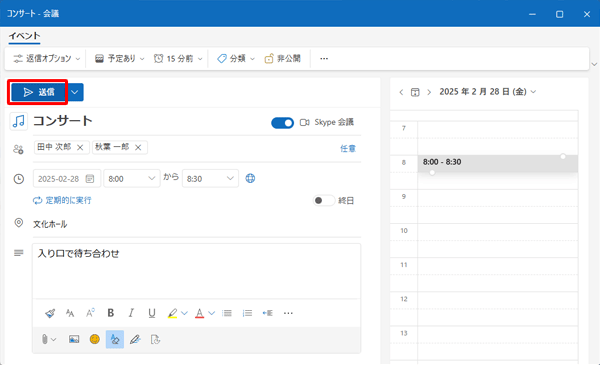Image resolution: width=600 pixels, height=365 pixels.
Task: Open the font color dropdown arrow
Action: pyautogui.click(x=211, y=313)
